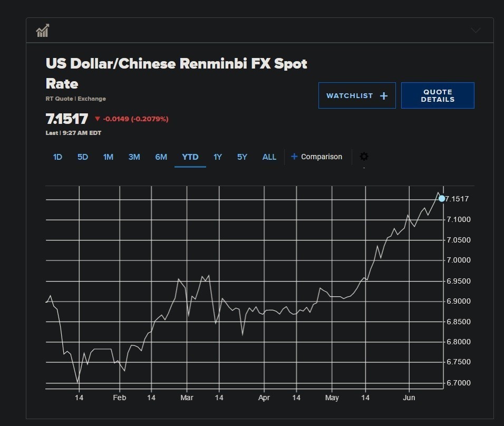This screenshot has height=426, width=504.
Task: Click the plus icon on the Watchlist button
Action: coord(384,96)
